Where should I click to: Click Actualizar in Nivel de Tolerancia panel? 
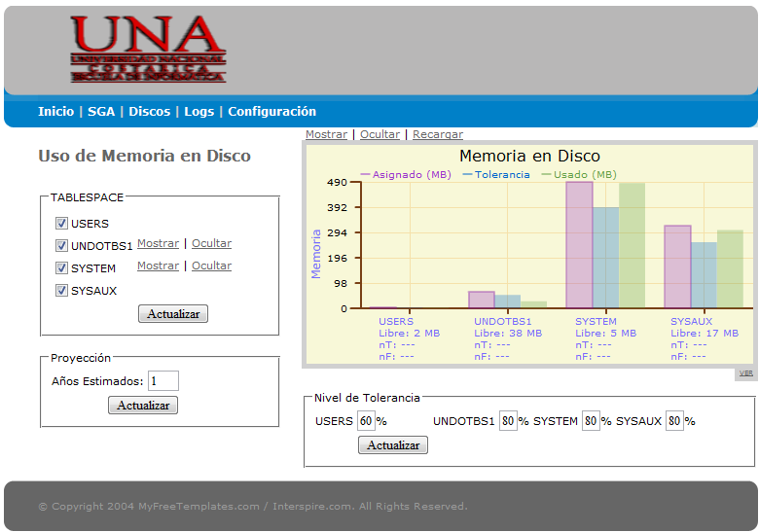[x=393, y=444]
